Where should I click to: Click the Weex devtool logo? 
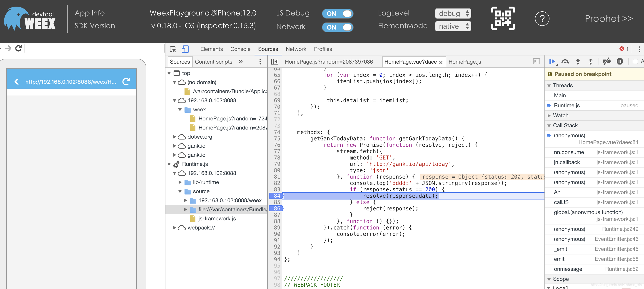pos(30,19)
